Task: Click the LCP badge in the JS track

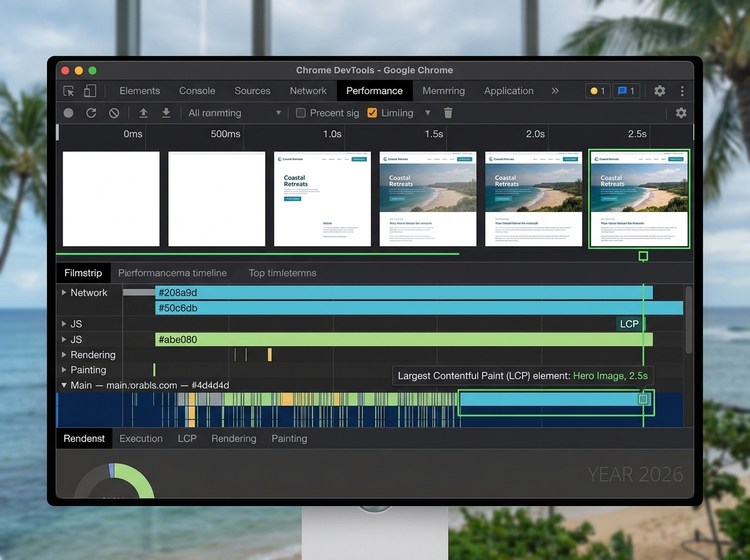Action: 629,324
